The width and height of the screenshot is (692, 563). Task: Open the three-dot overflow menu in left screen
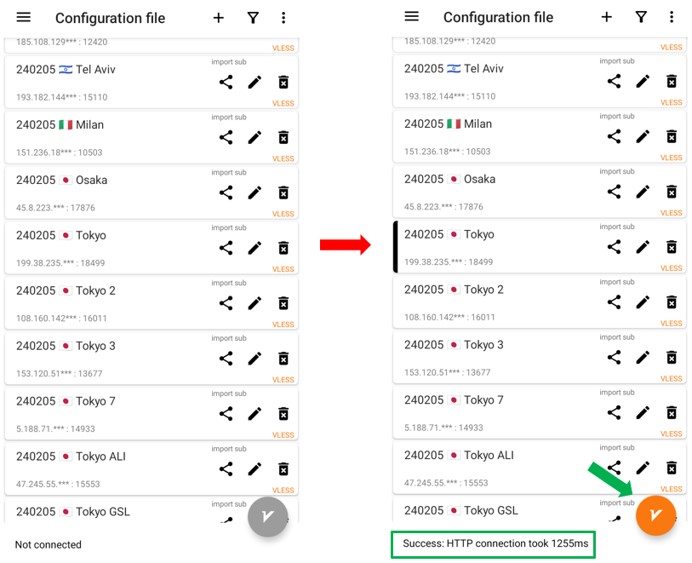[x=283, y=18]
